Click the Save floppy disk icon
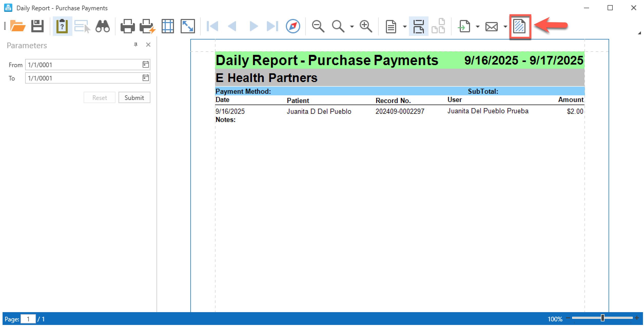The width and height of the screenshot is (644, 327). (37, 26)
